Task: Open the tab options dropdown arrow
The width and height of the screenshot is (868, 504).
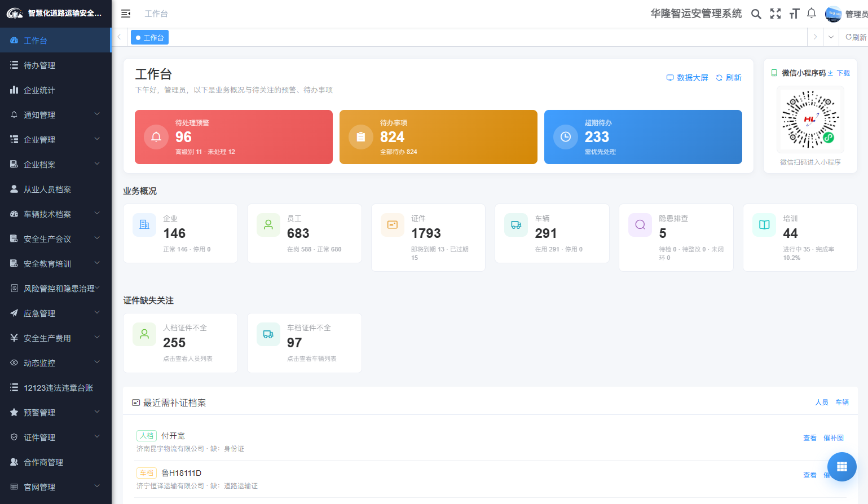Action: tap(831, 37)
